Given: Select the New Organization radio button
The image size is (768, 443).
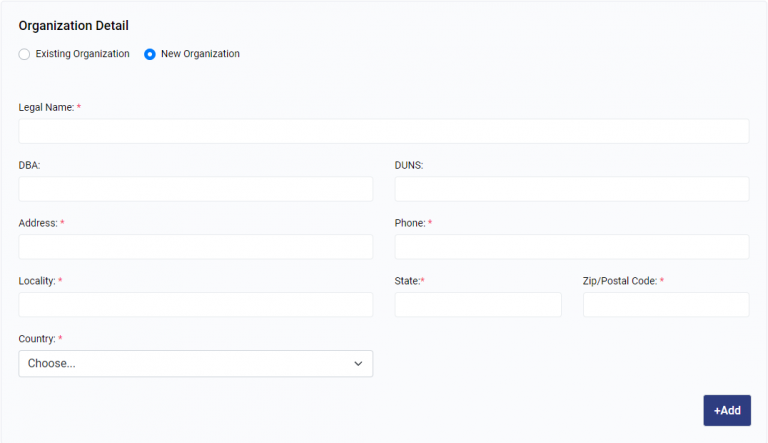Looking at the screenshot, I should 150,54.
